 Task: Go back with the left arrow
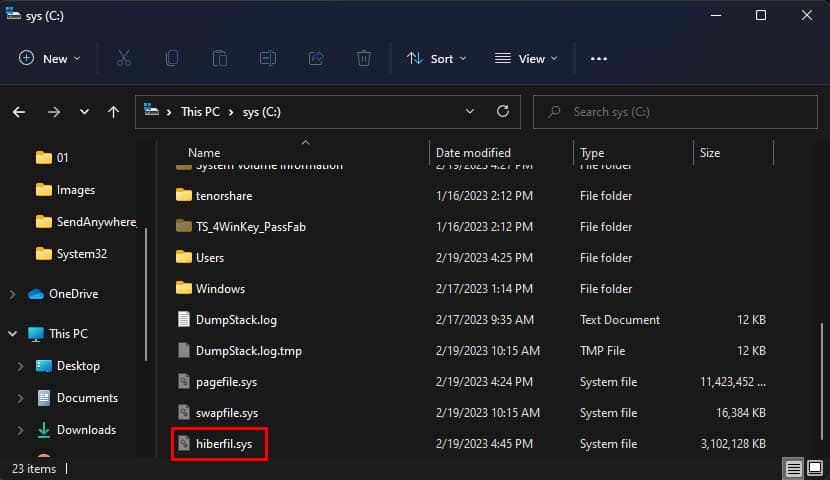19,112
